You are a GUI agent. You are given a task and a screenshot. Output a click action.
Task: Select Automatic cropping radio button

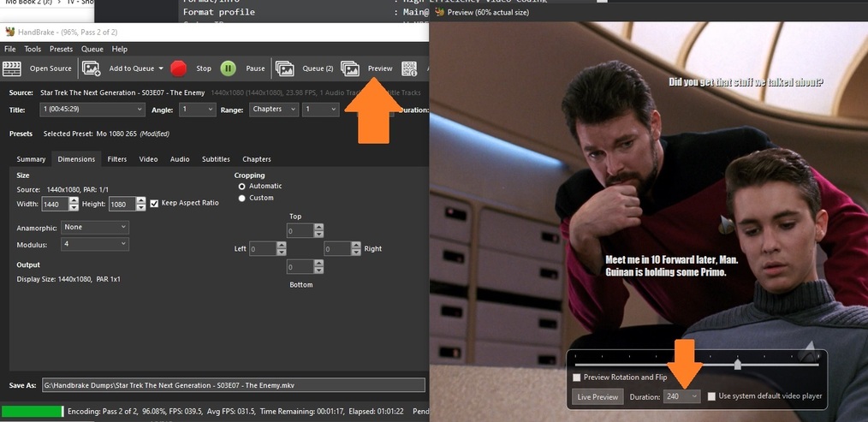[x=241, y=187]
